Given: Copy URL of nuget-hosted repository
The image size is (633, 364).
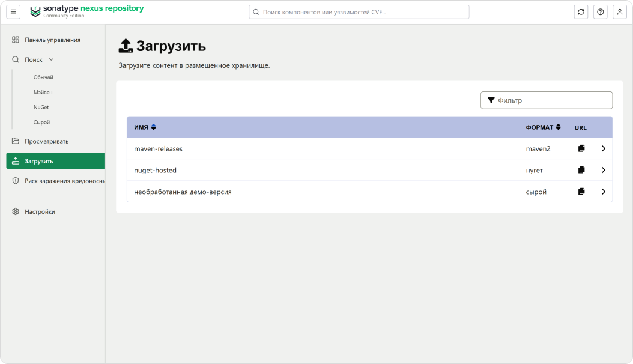Looking at the screenshot, I should click(x=581, y=170).
